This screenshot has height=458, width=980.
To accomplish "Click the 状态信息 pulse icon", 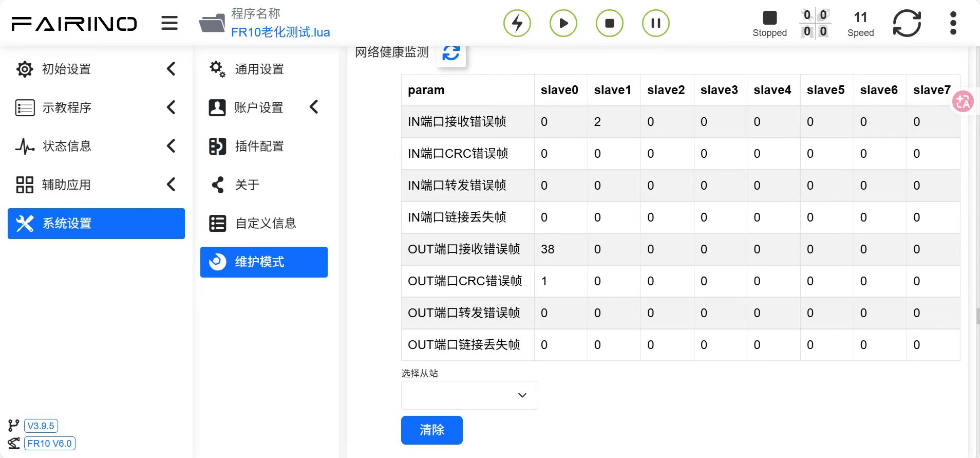I will (x=25, y=146).
